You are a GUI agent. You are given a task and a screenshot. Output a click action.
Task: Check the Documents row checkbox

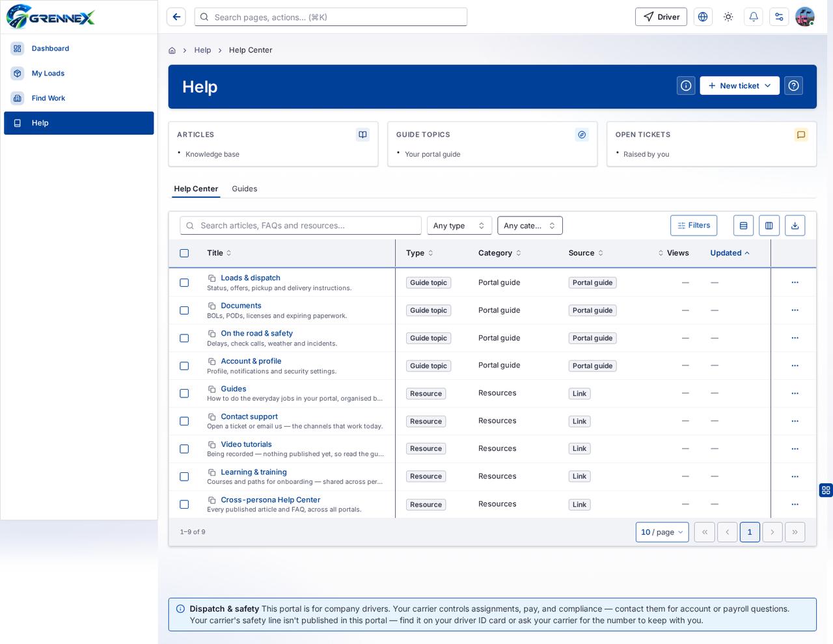tap(184, 310)
